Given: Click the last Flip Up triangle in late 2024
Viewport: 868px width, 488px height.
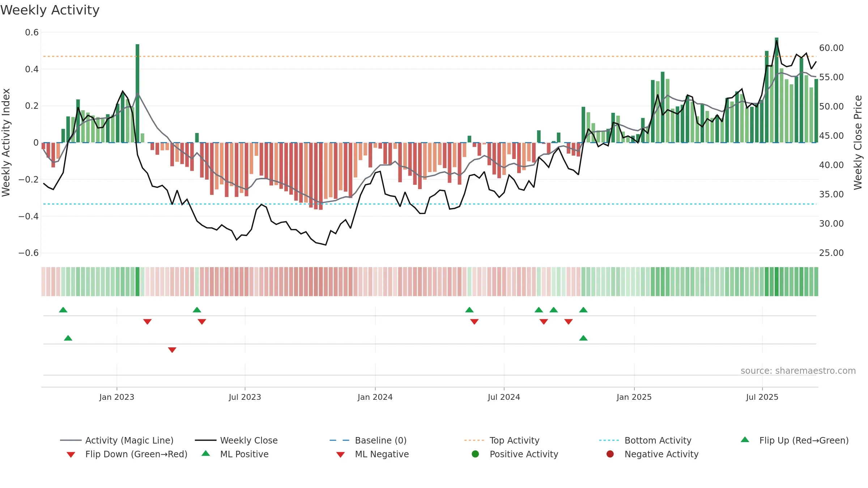Looking at the screenshot, I should (583, 310).
